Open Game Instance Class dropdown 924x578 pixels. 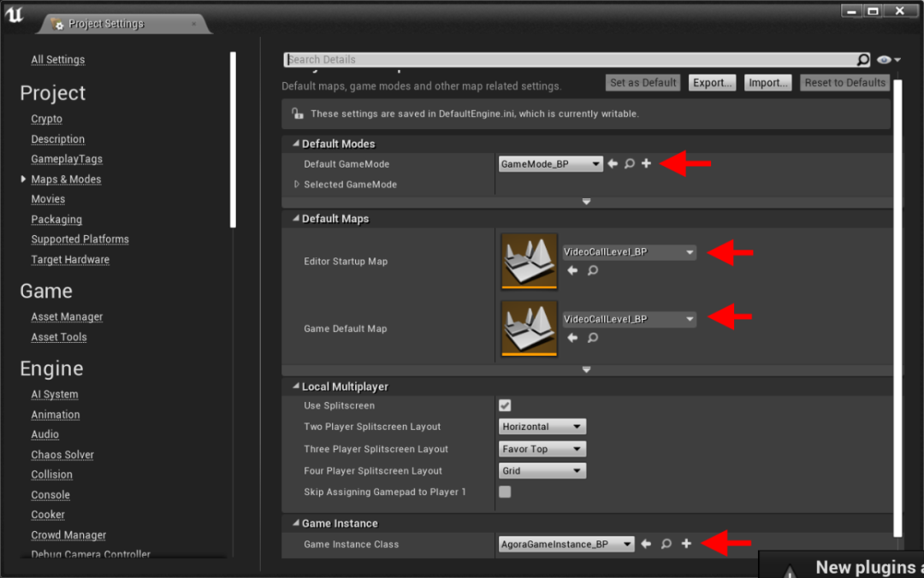click(566, 545)
